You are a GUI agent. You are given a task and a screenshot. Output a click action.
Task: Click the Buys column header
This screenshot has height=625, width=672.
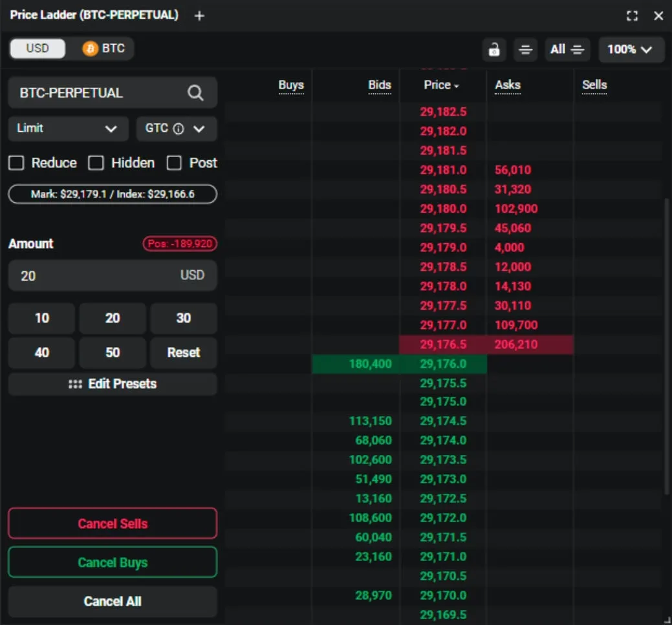coord(291,85)
